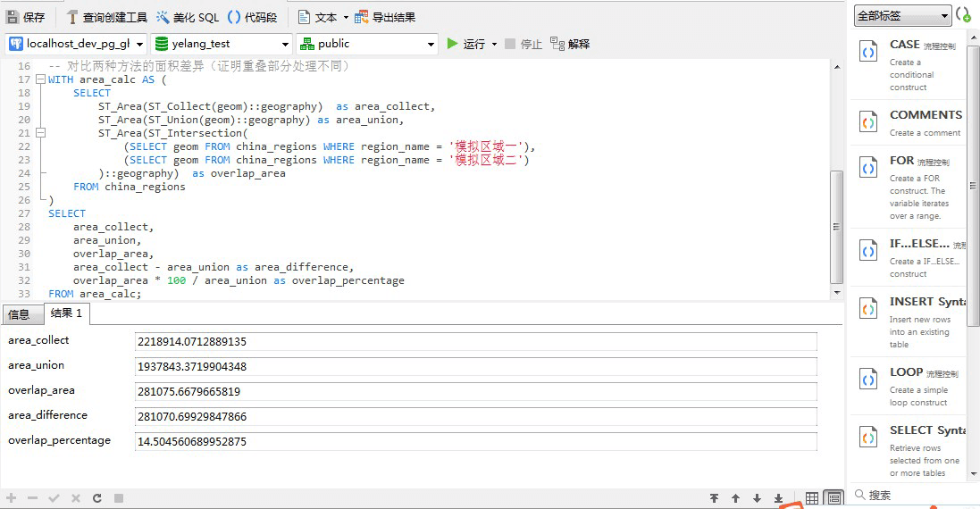This screenshot has width=980, height=509.
Task: Collapse the ST_Intersection block on line 21
Action: tap(40, 132)
